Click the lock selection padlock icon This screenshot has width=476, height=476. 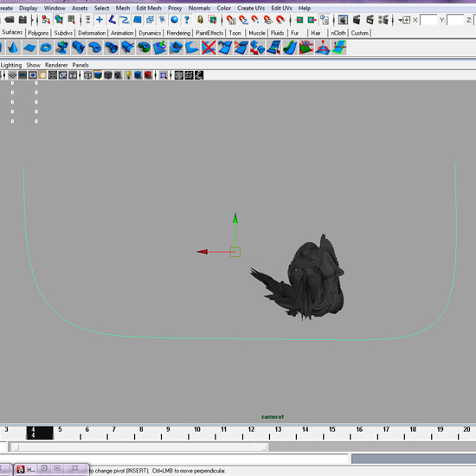click(x=200, y=20)
